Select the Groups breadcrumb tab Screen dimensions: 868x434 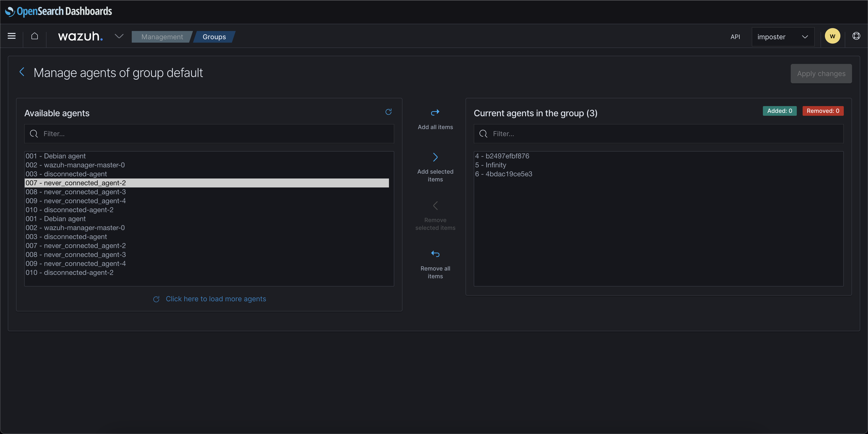coord(214,37)
